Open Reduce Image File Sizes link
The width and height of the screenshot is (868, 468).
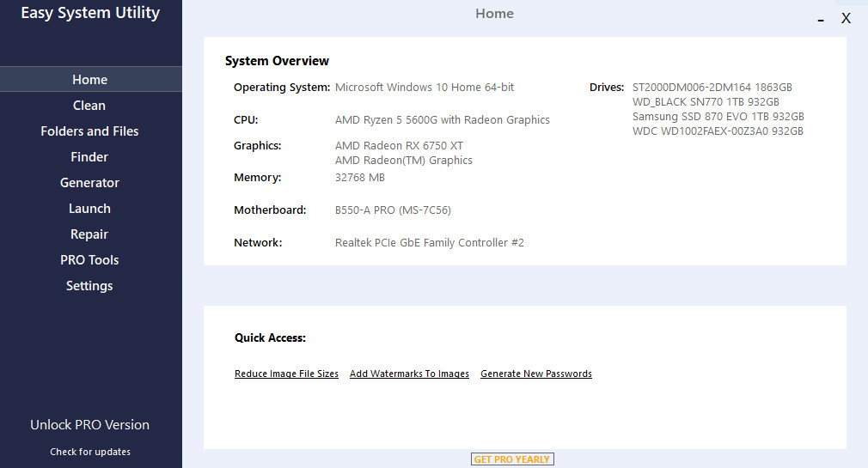pos(286,374)
